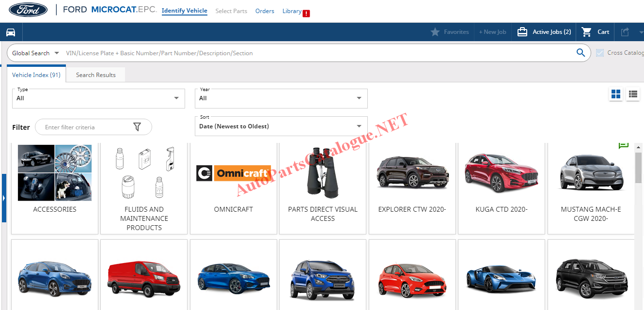Open the Type dropdown
The width and height of the screenshot is (644, 310).
click(98, 98)
